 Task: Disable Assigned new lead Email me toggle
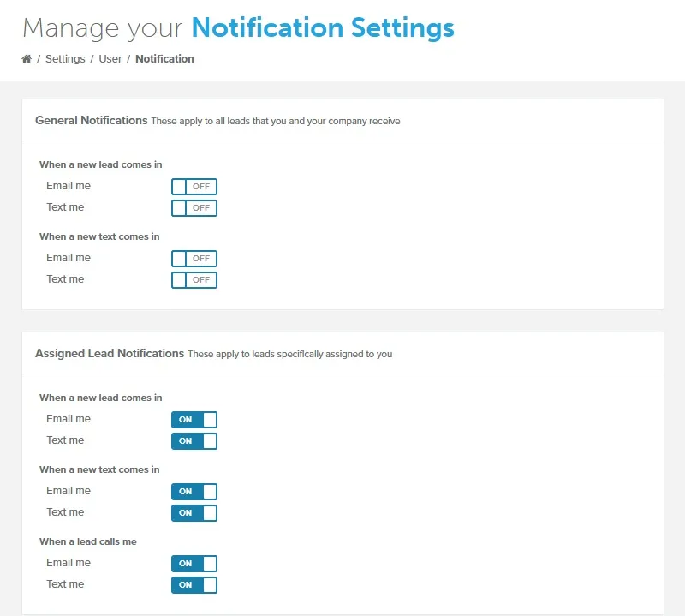[x=194, y=420]
